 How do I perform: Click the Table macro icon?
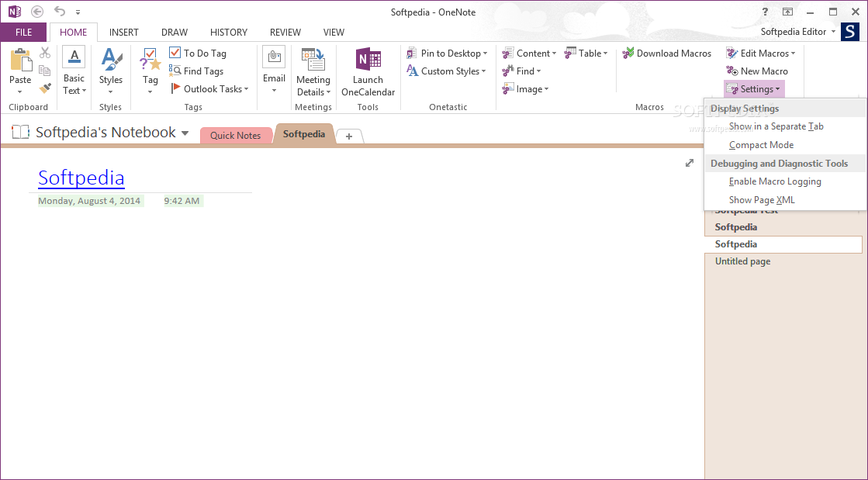click(x=570, y=53)
